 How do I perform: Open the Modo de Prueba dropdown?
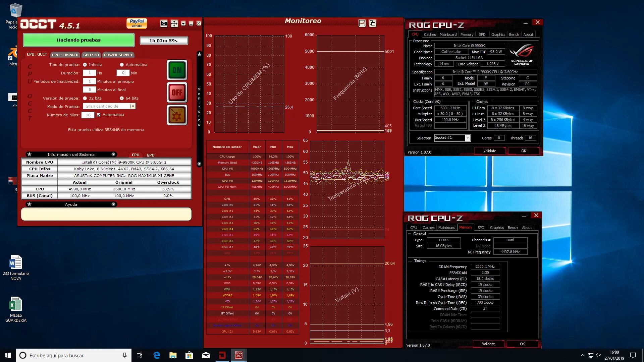coord(133,106)
